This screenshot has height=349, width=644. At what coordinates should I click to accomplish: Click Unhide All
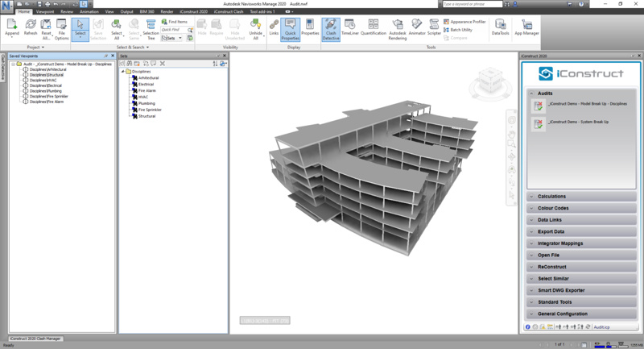coord(255,29)
